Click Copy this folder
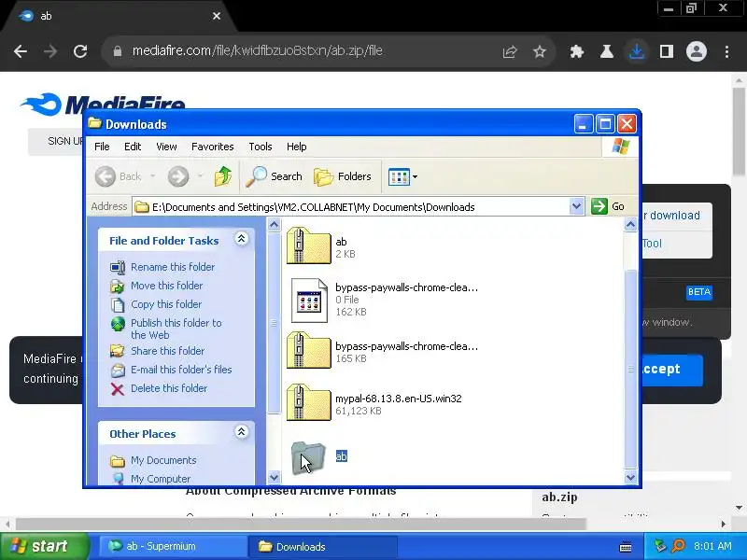 [x=166, y=304]
